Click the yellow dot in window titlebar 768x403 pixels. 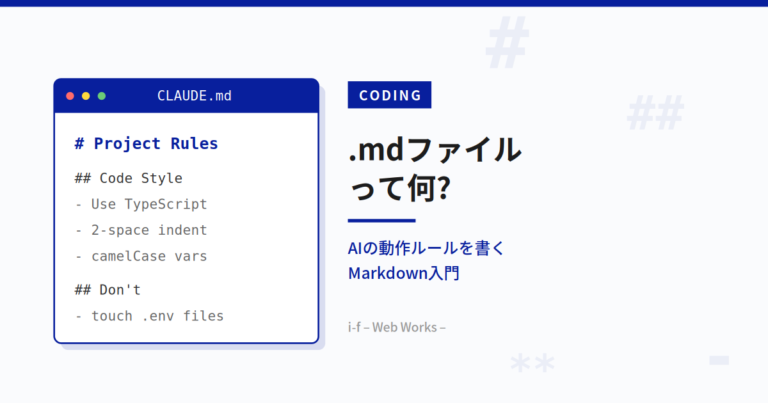pos(86,96)
